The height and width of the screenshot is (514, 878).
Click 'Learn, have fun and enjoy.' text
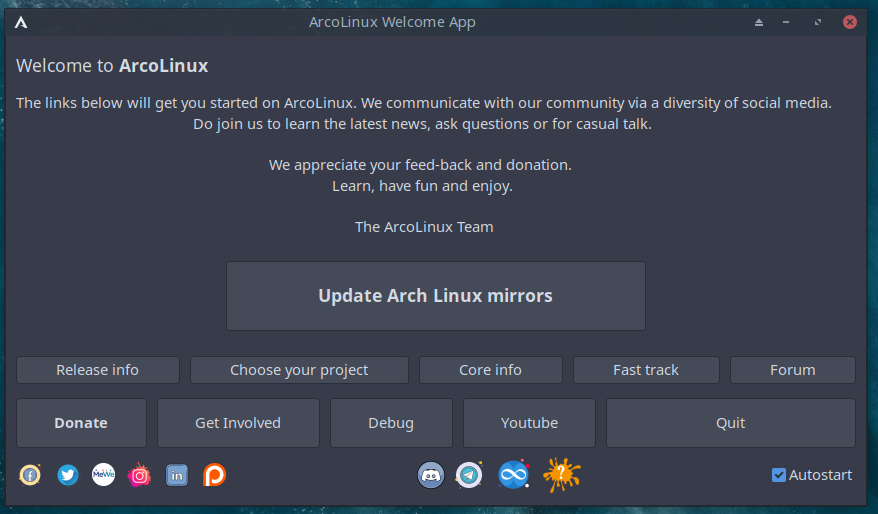click(422, 186)
